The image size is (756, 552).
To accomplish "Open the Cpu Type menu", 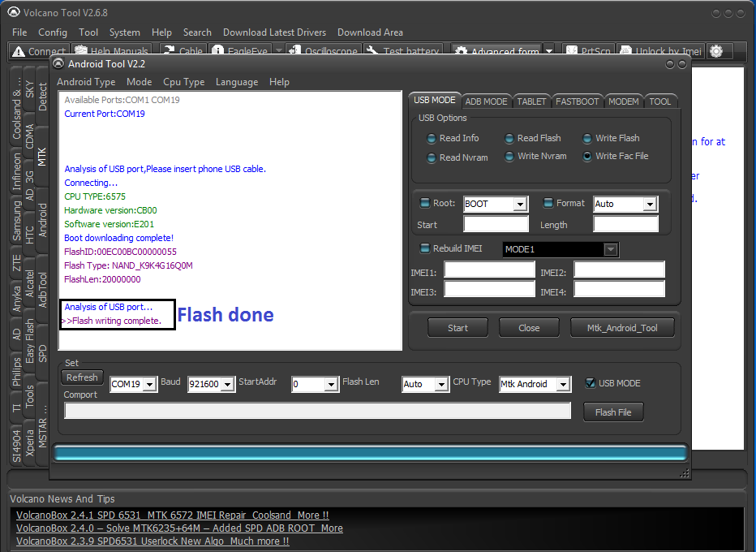I will [x=183, y=82].
